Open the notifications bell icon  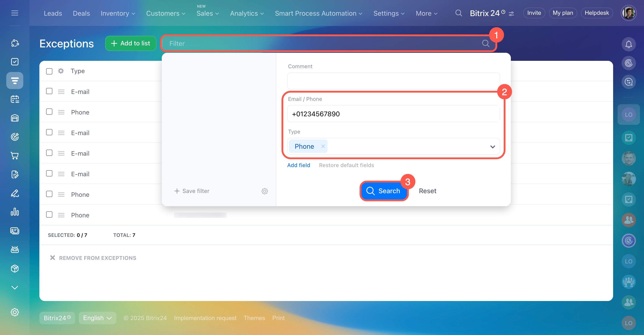628,44
